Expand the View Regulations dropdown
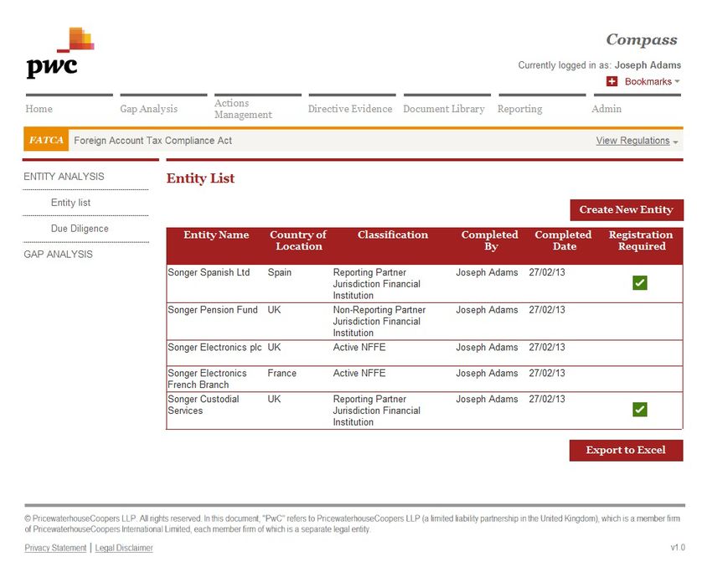 tap(637, 141)
